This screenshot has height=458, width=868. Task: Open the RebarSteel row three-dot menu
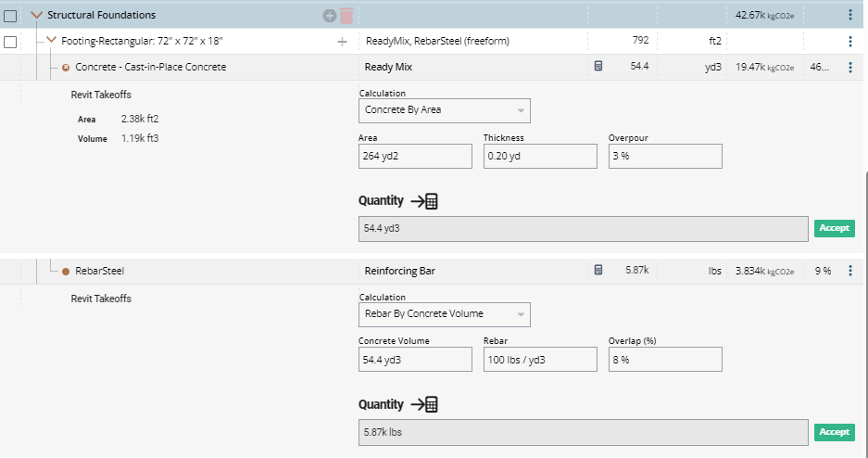(850, 271)
